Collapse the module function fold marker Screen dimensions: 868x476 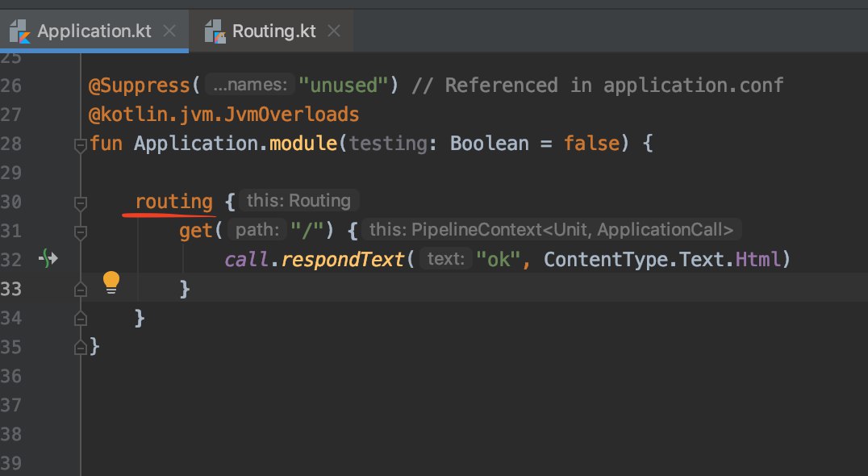(x=81, y=145)
